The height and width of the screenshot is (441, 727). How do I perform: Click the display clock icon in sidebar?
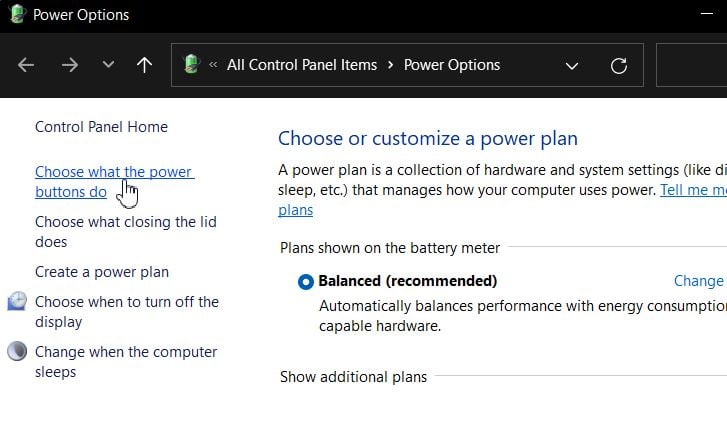(17, 301)
